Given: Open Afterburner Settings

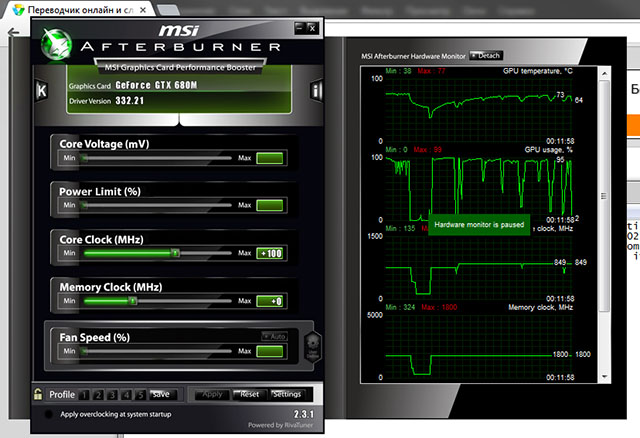Looking at the screenshot, I should point(287,394).
